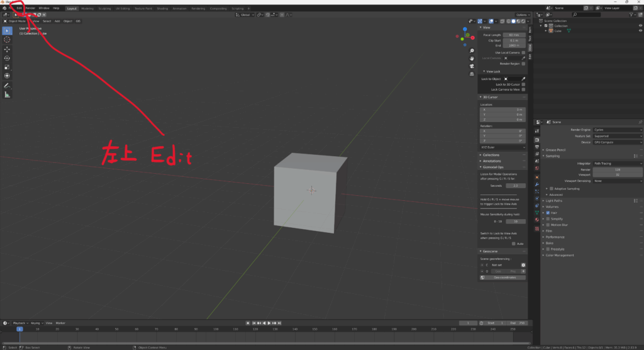Open the viewport Options button
Image resolution: width=644 pixels, height=350 pixels.
coord(521,14)
